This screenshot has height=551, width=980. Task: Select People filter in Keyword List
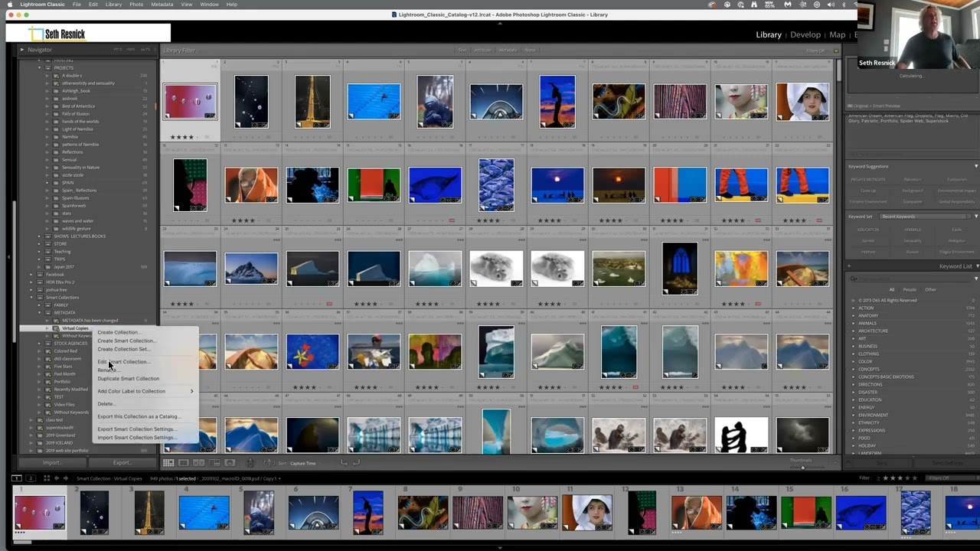pyautogui.click(x=910, y=290)
